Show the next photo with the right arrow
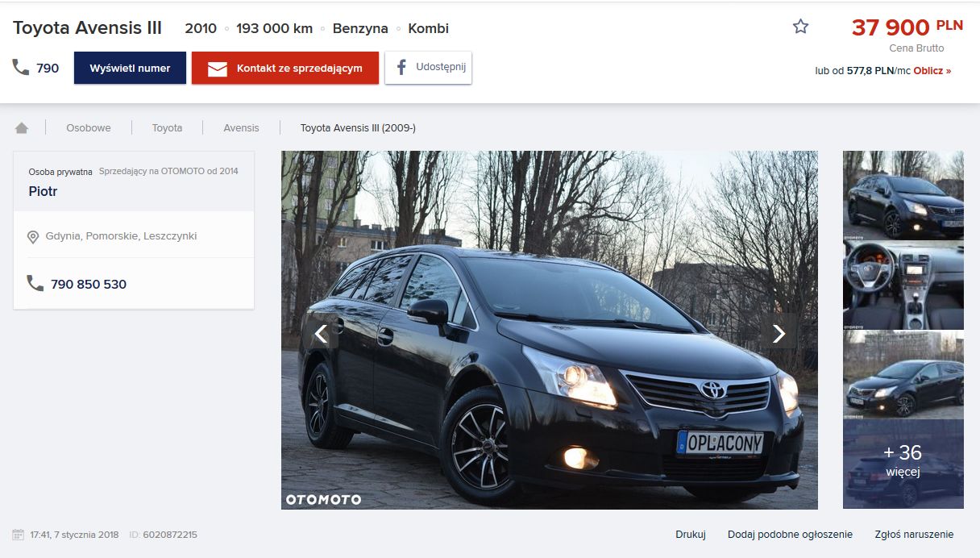 click(x=779, y=333)
